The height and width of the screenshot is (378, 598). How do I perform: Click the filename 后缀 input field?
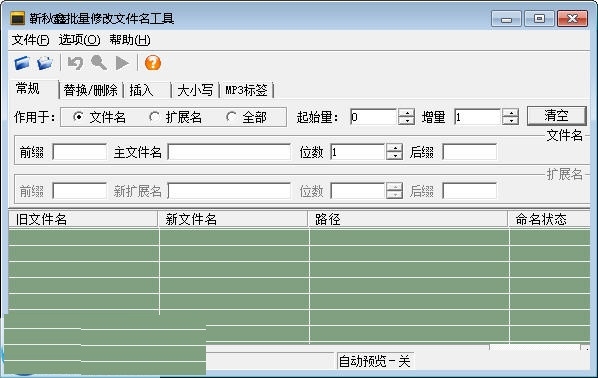469,152
